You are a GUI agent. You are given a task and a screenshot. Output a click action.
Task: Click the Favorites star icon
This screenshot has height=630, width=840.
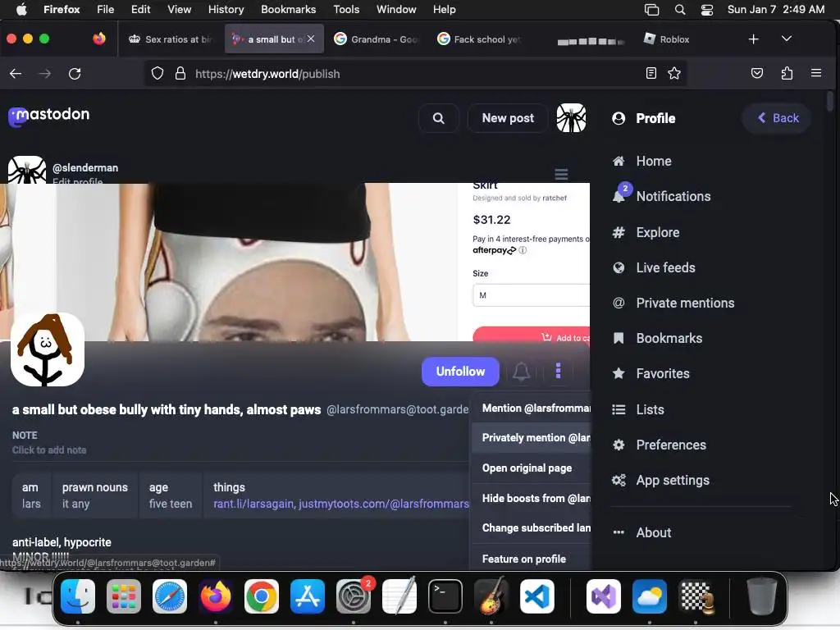[x=619, y=373]
